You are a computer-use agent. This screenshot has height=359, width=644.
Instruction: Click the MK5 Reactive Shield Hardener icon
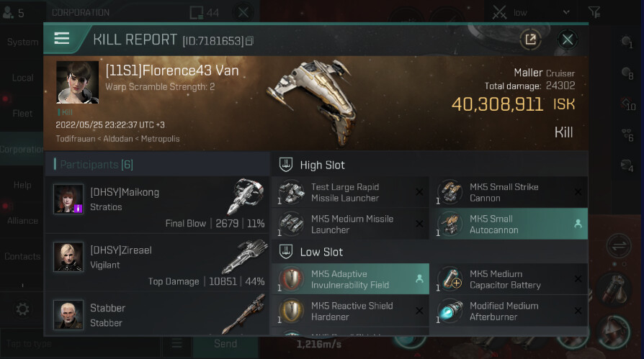click(x=291, y=311)
